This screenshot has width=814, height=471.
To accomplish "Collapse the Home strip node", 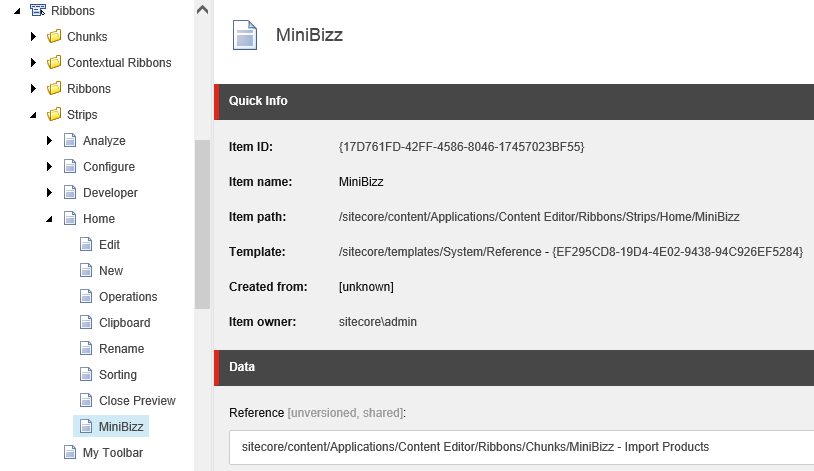I will click(x=49, y=219).
